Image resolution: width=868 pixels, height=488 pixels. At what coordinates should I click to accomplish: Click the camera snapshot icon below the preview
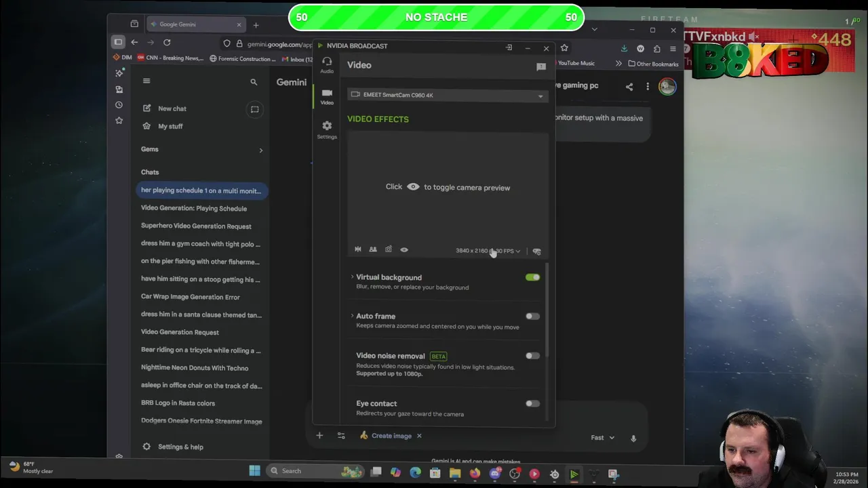tap(389, 249)
